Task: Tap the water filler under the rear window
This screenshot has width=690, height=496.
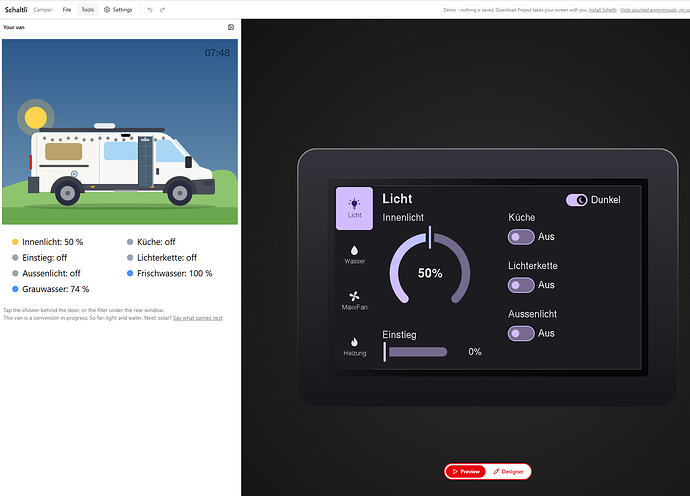Action: [74, 174]
